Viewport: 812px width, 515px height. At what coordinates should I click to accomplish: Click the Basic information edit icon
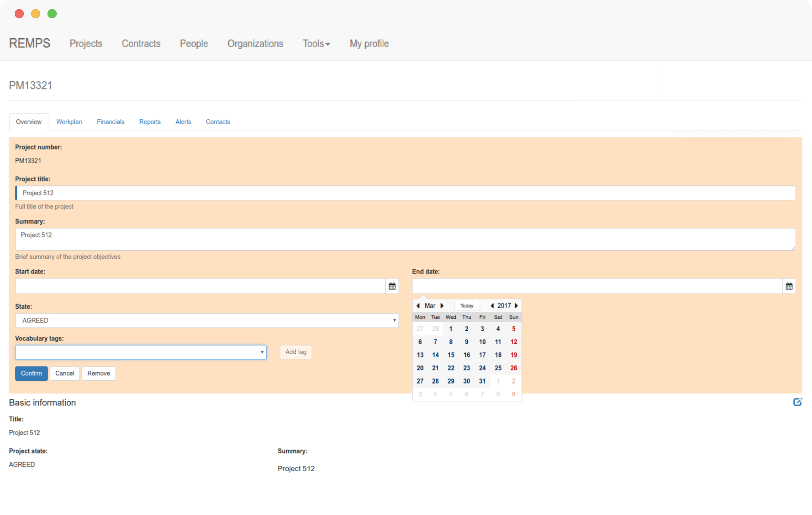[x=797, y=402]
